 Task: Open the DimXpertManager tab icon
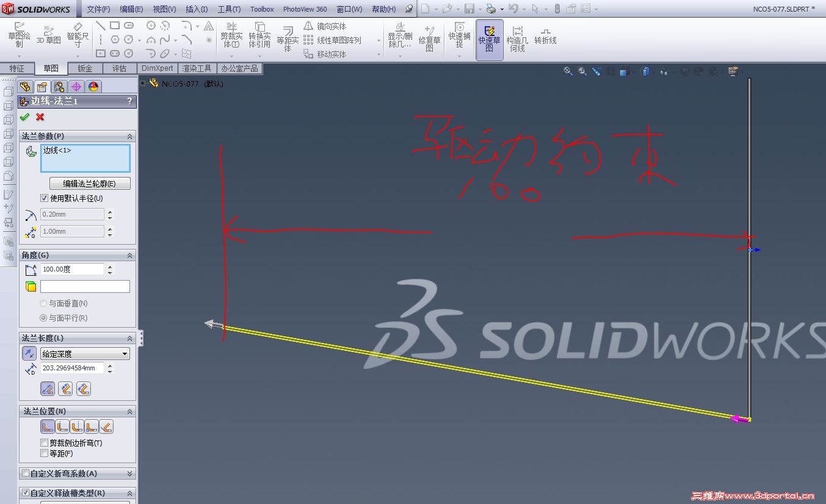coord(76,87)
